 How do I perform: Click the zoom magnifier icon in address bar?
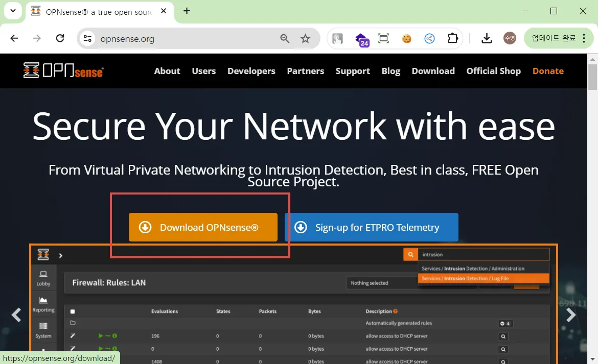[x=285, y=38]
